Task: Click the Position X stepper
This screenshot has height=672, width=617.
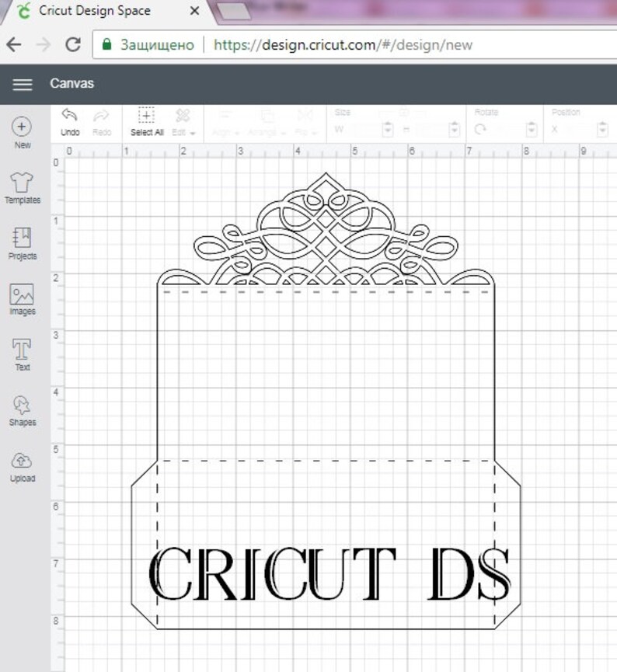Action: [602, 128]
